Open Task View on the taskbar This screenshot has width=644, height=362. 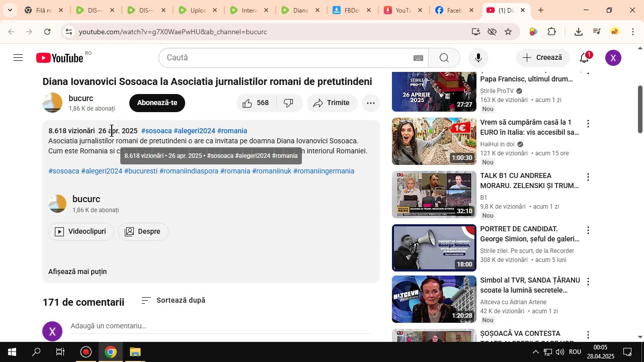point(60,352)
